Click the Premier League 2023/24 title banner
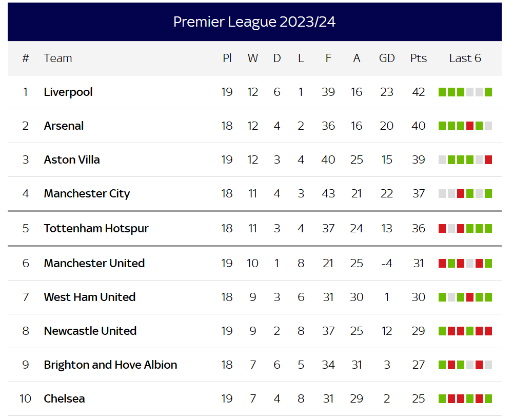The height and width of the screenshot is (420, 513). click(x=254, y=22)
